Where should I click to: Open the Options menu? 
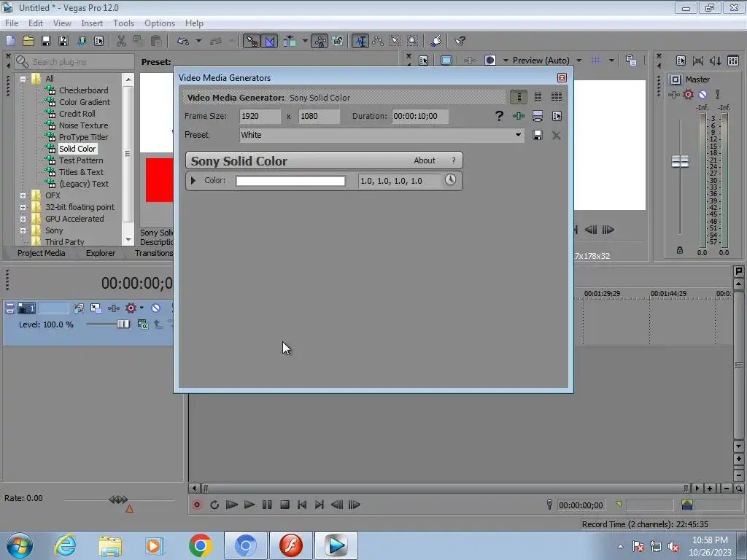(160, 23)
